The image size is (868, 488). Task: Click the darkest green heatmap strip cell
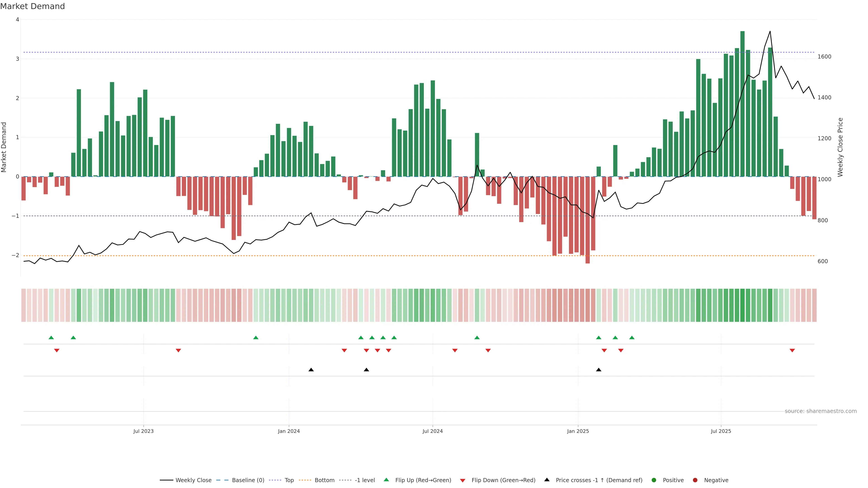742,305
